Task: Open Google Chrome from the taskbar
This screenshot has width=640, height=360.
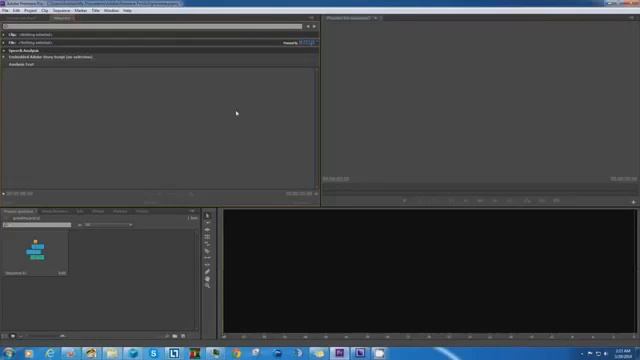Action: (236, 353)
